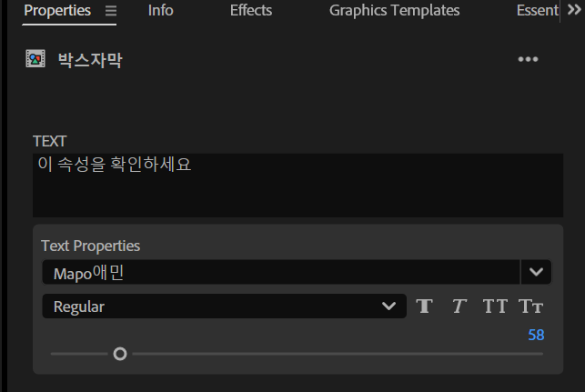Image resolution: width=585 pixels, height=392 pixels.
Task: Open the three-dot more options menu
Action: coord(528,59)
